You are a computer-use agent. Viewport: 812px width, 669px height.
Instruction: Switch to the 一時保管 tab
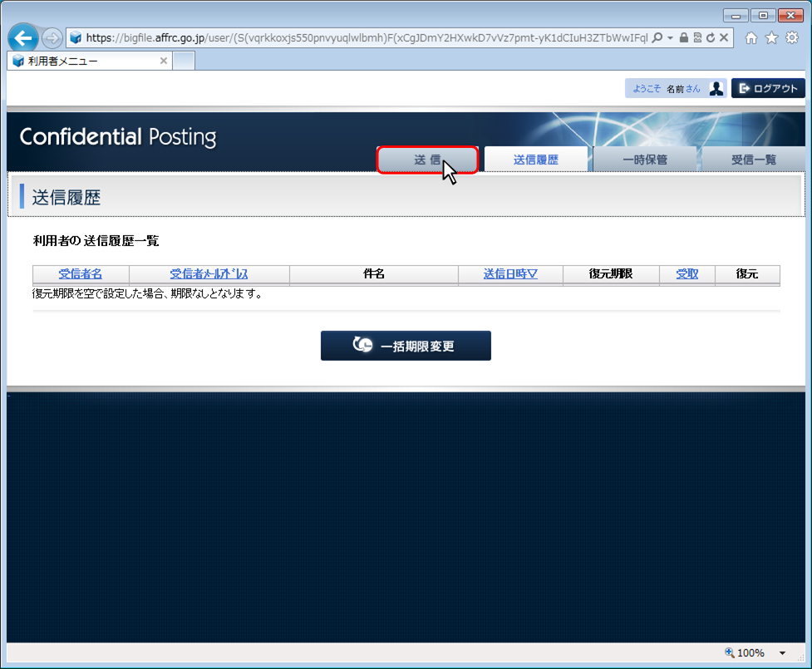[645, 160]
